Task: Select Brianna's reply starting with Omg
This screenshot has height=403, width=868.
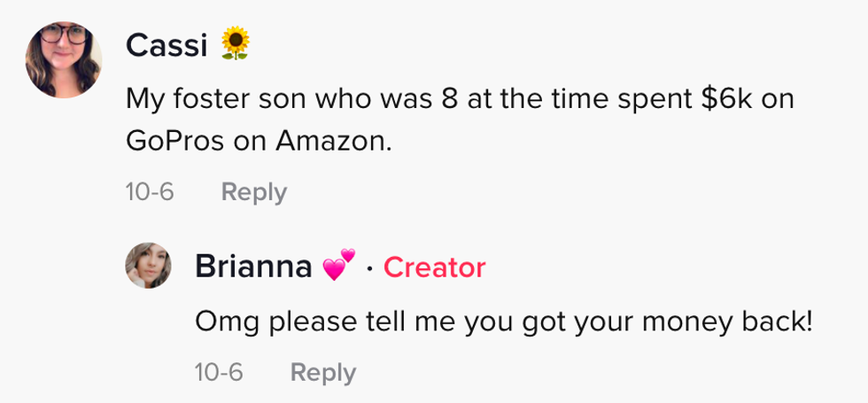Action: (x=503, y=321)
